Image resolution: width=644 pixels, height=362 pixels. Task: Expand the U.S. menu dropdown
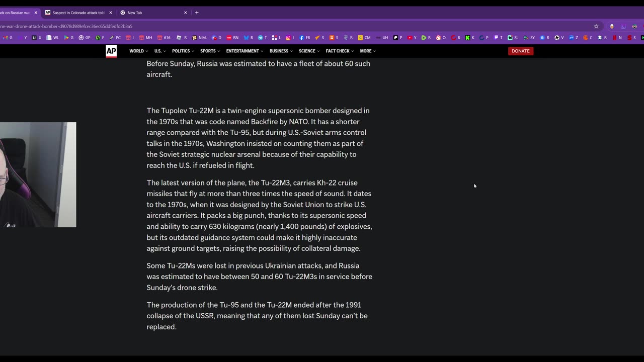[x=159, y=51]
